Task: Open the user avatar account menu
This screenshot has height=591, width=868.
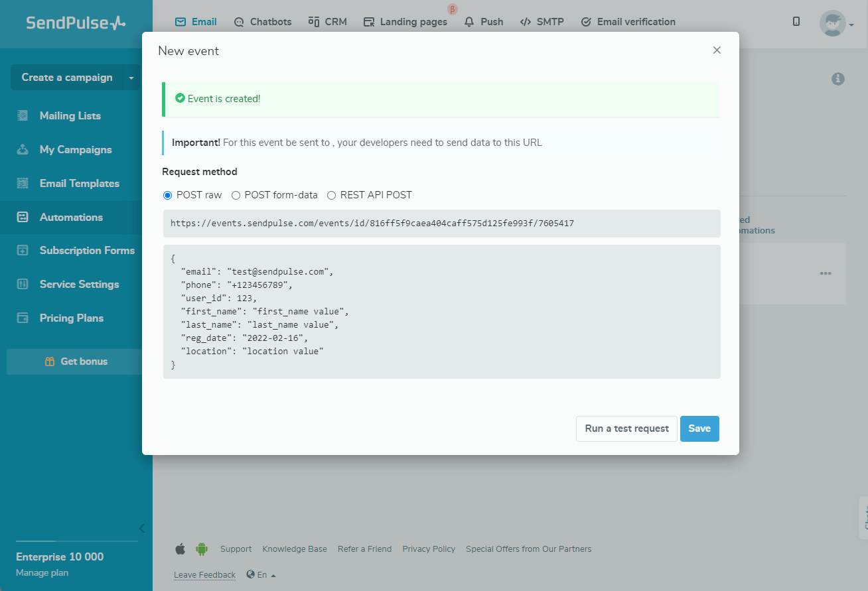Action: point(835,24)
